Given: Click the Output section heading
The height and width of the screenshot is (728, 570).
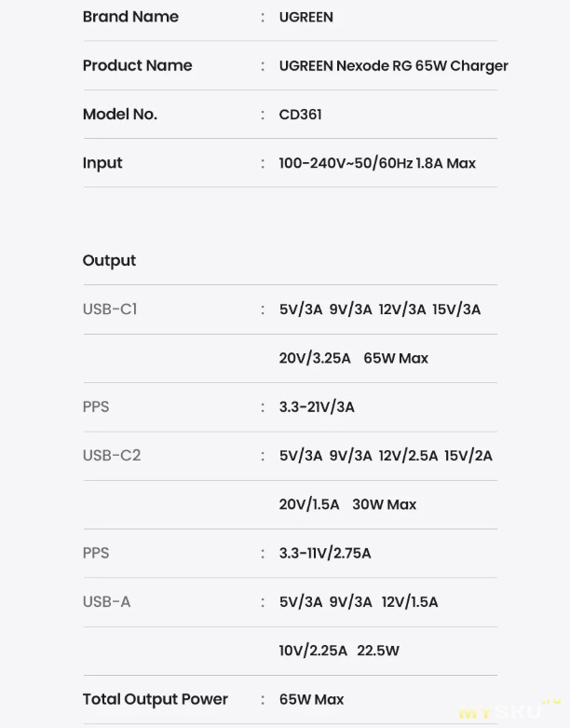Looking at the screenshot, I should 109,260.
